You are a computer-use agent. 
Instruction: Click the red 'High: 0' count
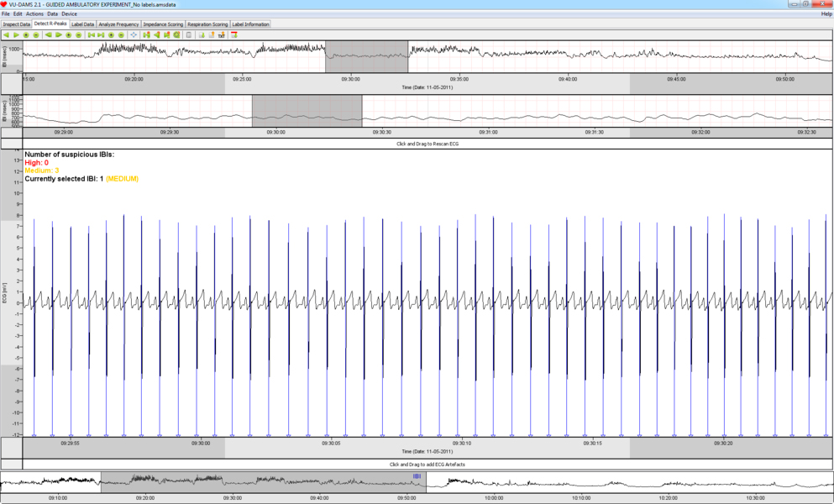(36, 163)
